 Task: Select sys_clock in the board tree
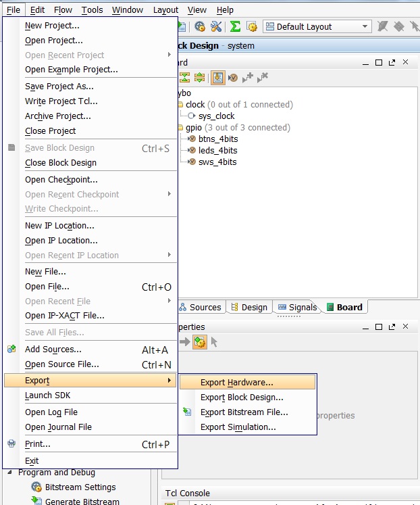pyautogui.click(x=217, y=116)
